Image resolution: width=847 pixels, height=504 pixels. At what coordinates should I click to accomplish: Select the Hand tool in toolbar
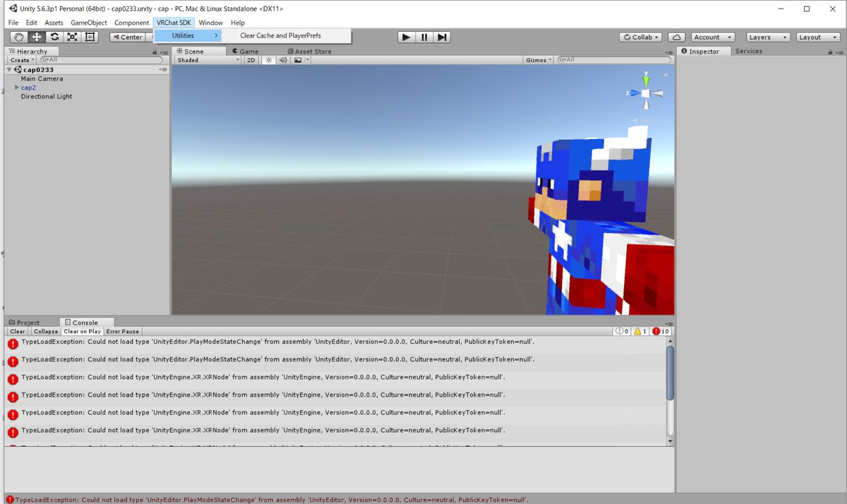click(19, 37)
